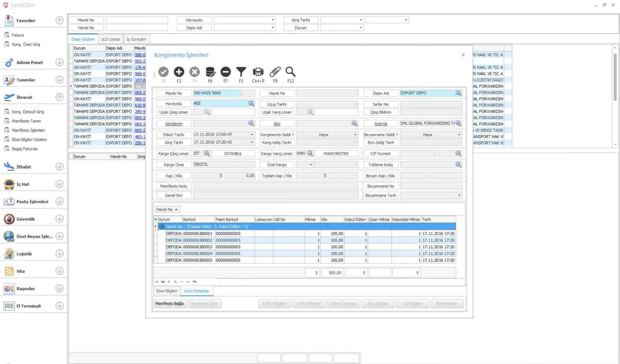Viewport: 620px width, 364px height.
Task: Click the Manifesto Bağla button
Action: click(x=169, y=304)
